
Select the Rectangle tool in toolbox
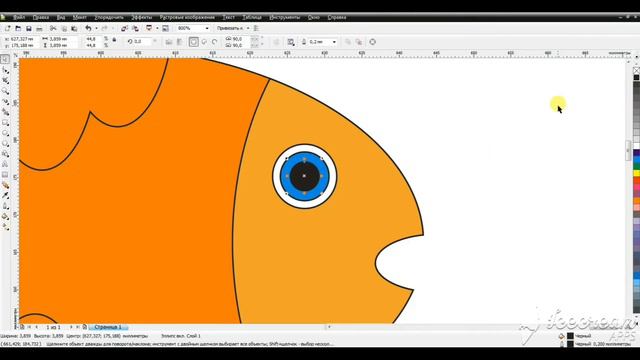(x=5, y=122)
